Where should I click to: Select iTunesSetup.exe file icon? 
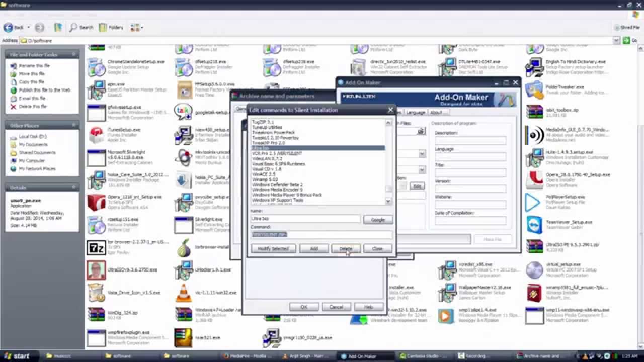click(96, 135)
